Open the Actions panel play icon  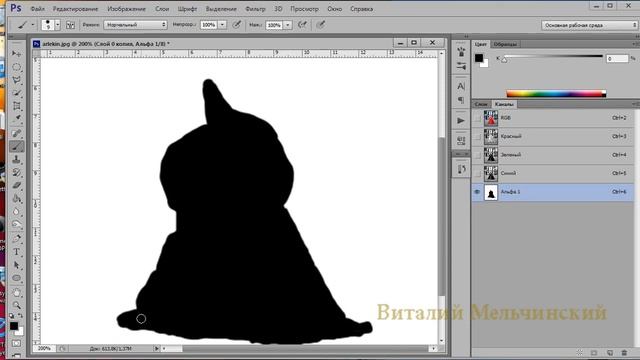461,120
